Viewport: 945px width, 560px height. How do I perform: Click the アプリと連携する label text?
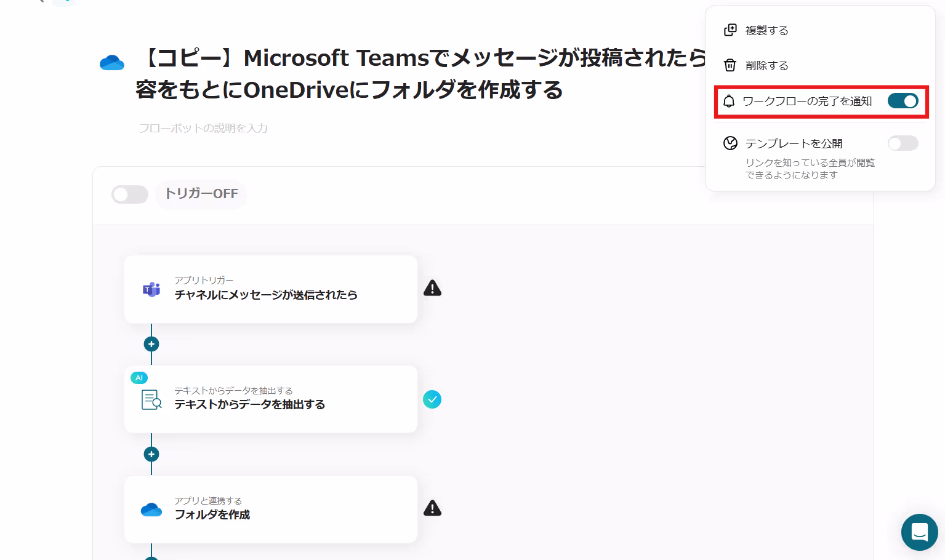(208, 500)
